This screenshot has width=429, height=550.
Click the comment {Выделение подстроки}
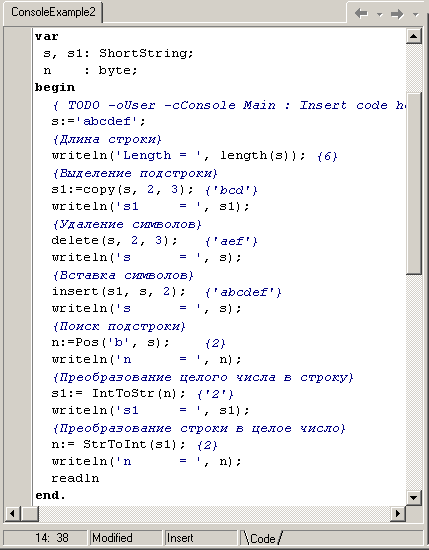(x=135, y=173)
